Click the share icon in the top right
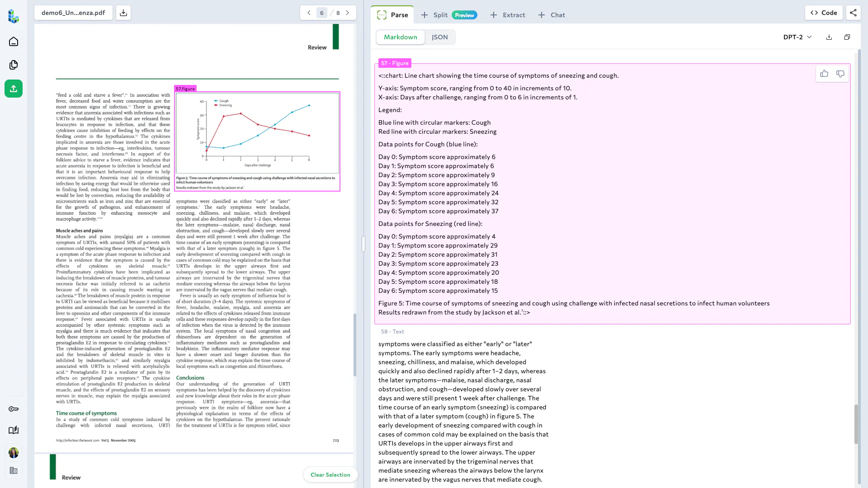 [x=853, y=13]
